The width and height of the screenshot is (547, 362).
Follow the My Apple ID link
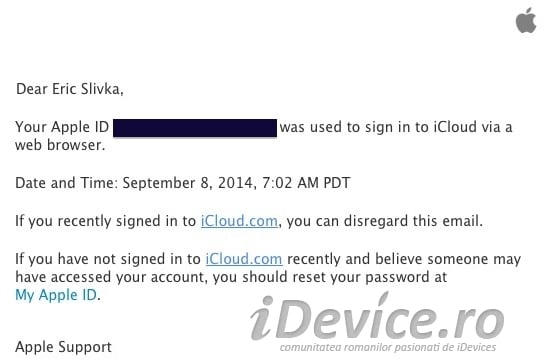coord(56,295)
